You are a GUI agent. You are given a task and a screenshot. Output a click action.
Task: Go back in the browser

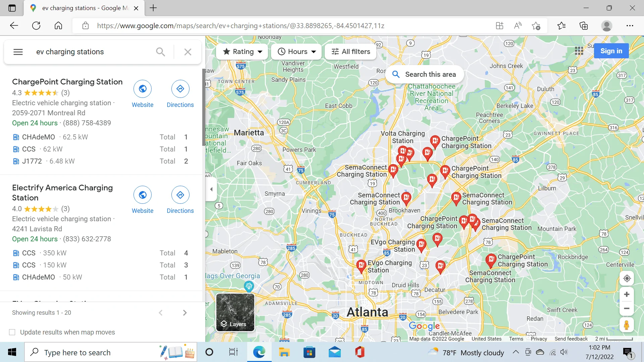(x=14, y=26)
